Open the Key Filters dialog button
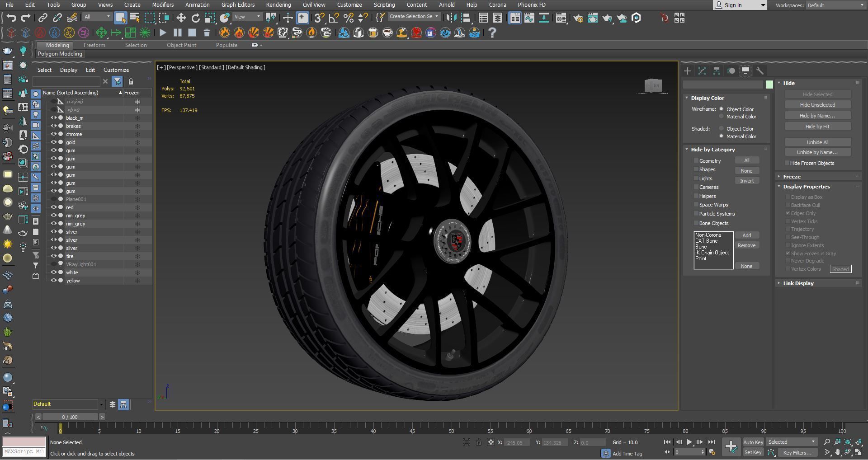This screenshot has width=868, height=460. [x=797, y=453]
